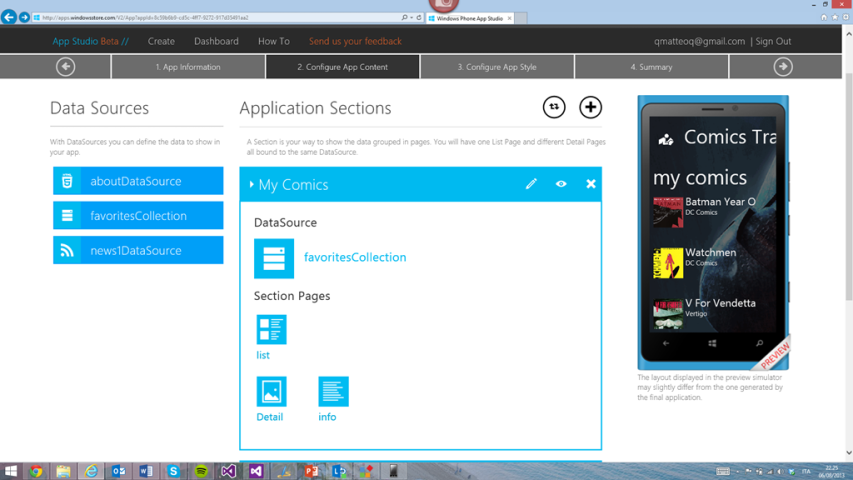The image size is (853, 480).
Task: Select favoritesCollection in Data Sources sidebar
Action: point(138,215)
